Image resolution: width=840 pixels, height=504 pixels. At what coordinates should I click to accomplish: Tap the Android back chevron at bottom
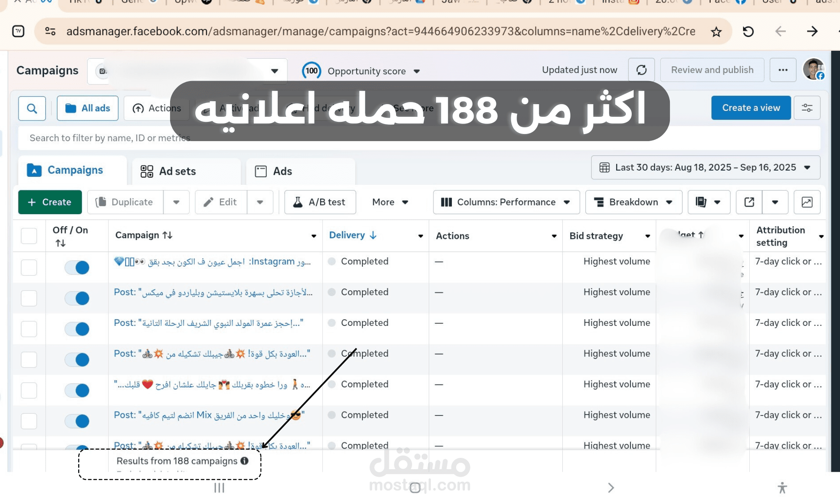coord(611,488)
